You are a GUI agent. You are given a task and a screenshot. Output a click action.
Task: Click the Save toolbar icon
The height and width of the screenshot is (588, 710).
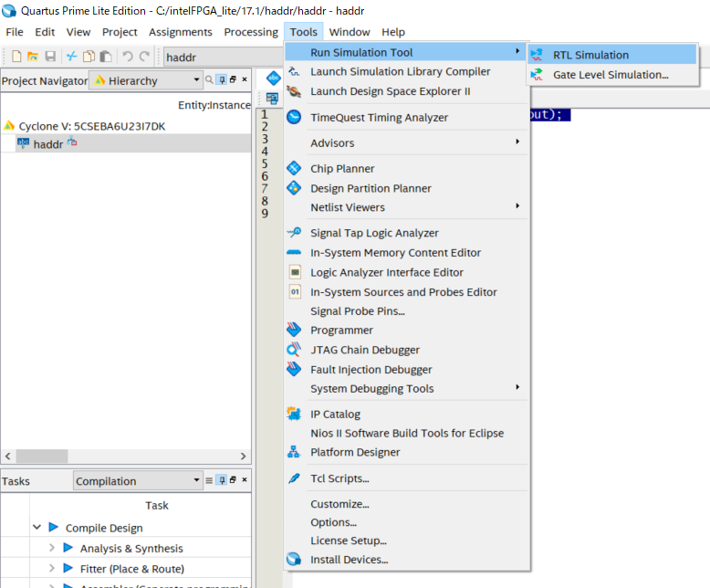pos(50,57)
